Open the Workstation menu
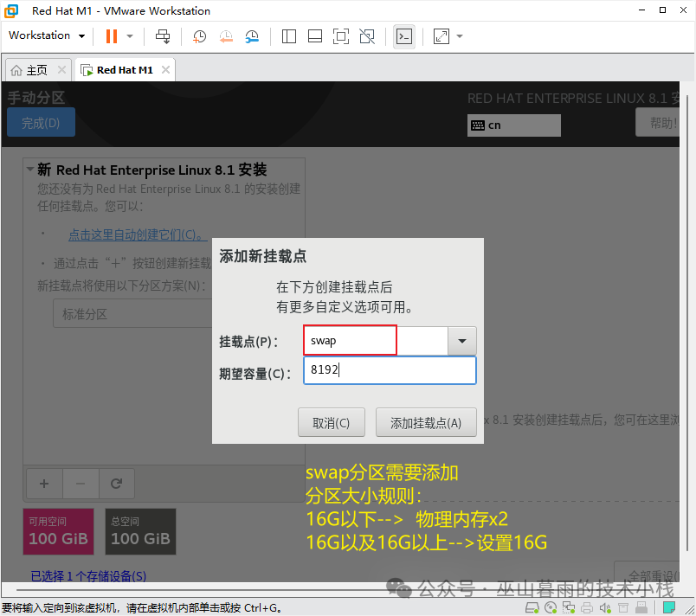 (46, 35)
